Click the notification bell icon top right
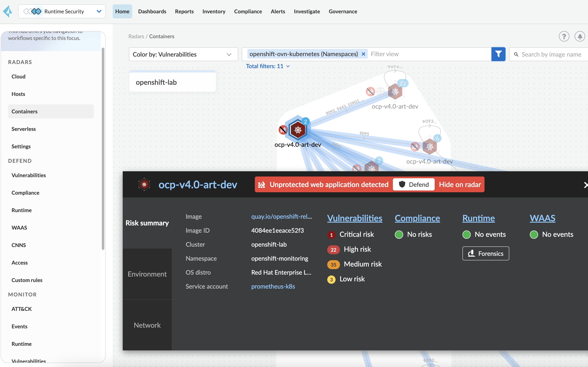The height and width of the screenshot is (367, 588). [x=580, y=36]
